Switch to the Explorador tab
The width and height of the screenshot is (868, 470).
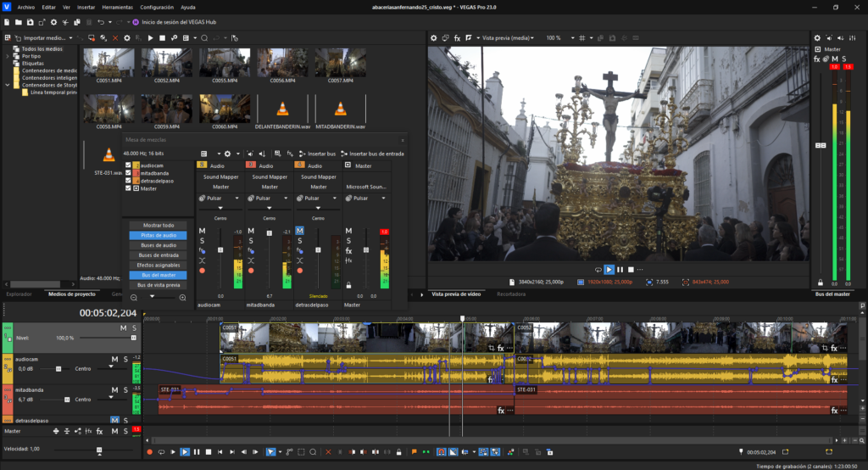(19, 294)
